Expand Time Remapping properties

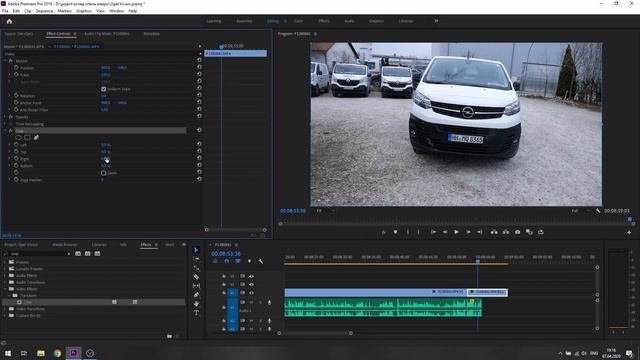5,124
